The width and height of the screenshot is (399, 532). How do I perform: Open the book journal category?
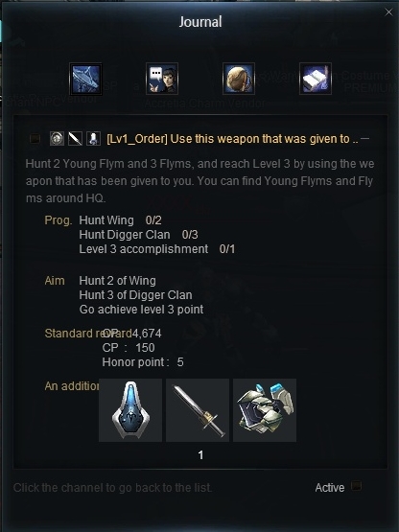pyautogui.click(x=316, y=79)
